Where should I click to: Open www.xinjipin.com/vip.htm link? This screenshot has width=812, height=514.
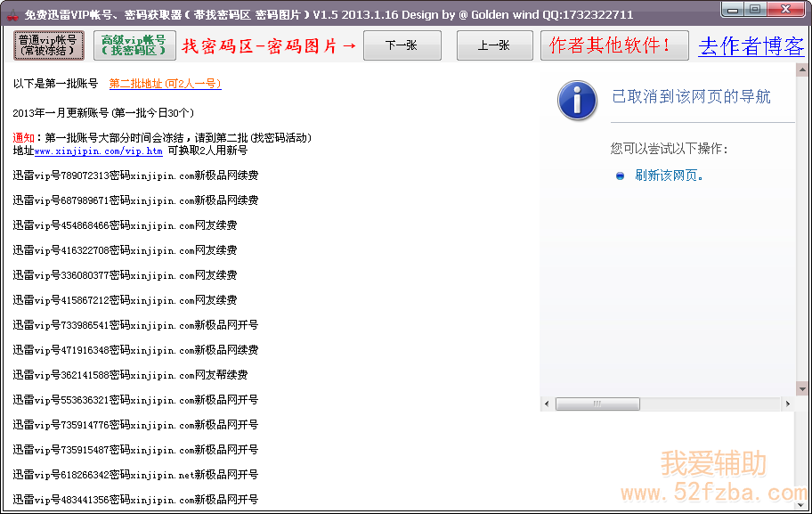tap(99, 151)
